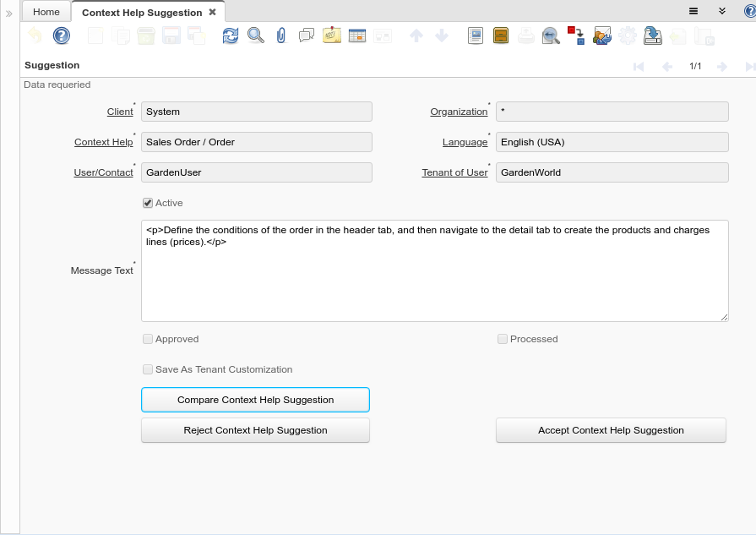
Task: Expand the left side panel chevron
Action: (9, 14)
